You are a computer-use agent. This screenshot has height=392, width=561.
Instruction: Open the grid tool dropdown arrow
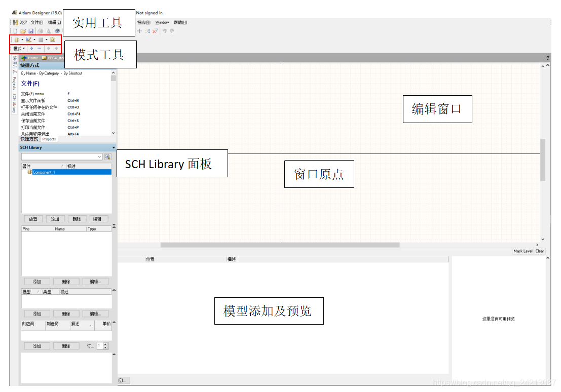pyautogui.click(x=47, y=40)
